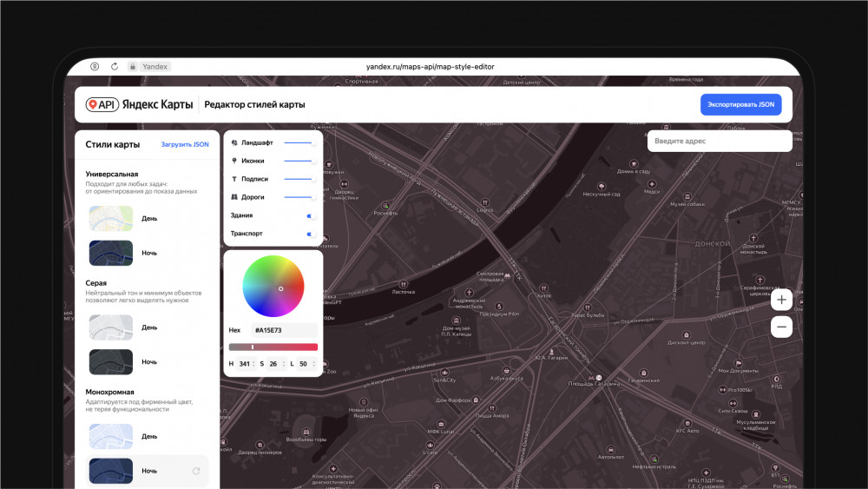The height and width of the screenshot is (489, 868).
Task: Reset the monochrome Ночь style icon
Action: (x=196, y=471)
